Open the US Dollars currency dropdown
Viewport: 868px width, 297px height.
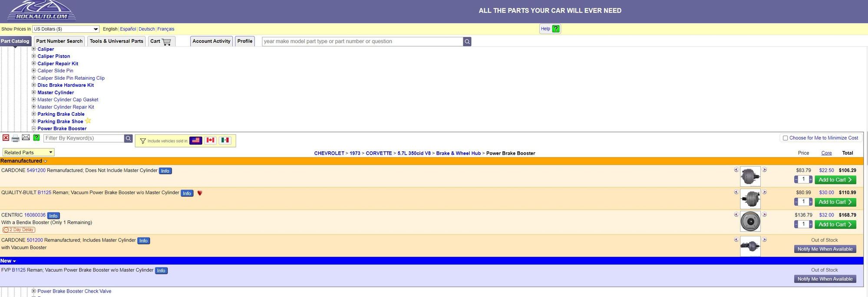66,29
